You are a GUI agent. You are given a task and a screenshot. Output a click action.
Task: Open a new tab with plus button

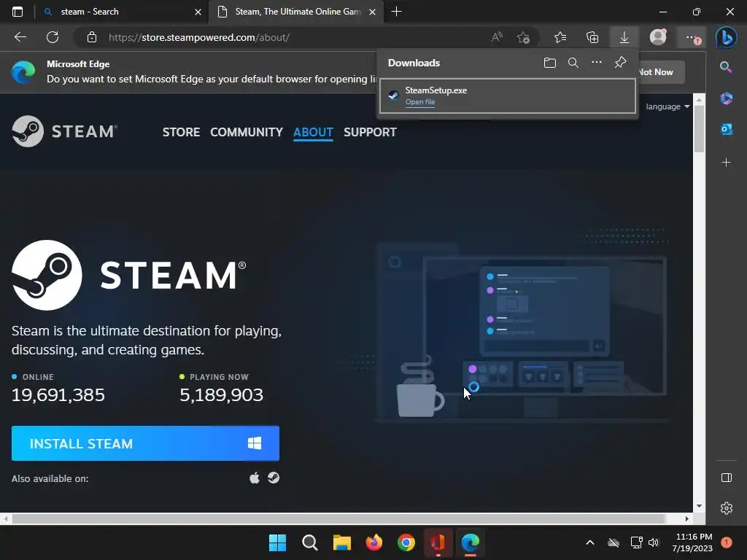point(396,12)
